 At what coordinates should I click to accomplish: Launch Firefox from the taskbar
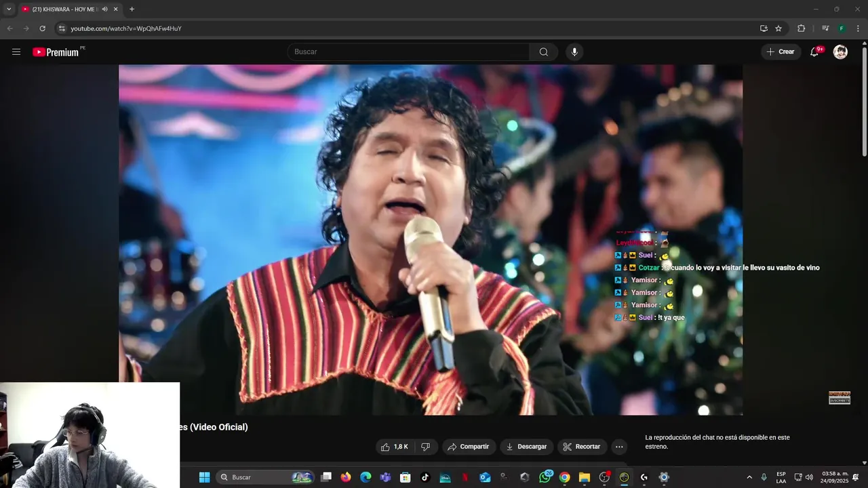[x=346, y=477]
